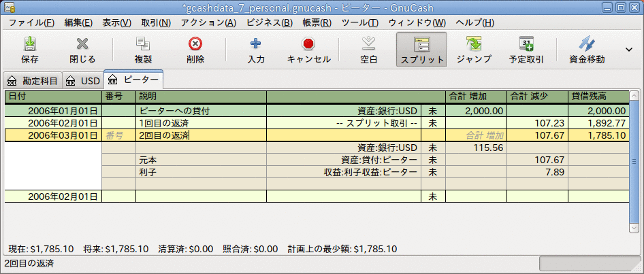This screenshot has height=274, width=644.
Task: Click the 現在: $1,785.10 summary text
Action: [41, 249]
